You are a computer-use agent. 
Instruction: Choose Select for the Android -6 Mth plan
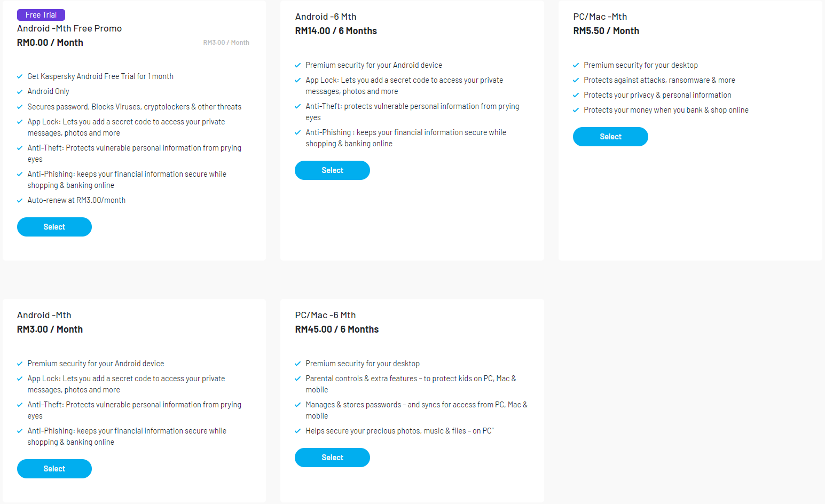coord(332,170)
